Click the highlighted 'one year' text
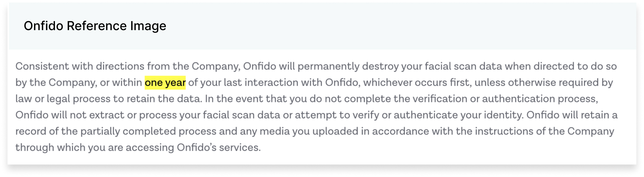The image size is (644, 177). (165, 83)
